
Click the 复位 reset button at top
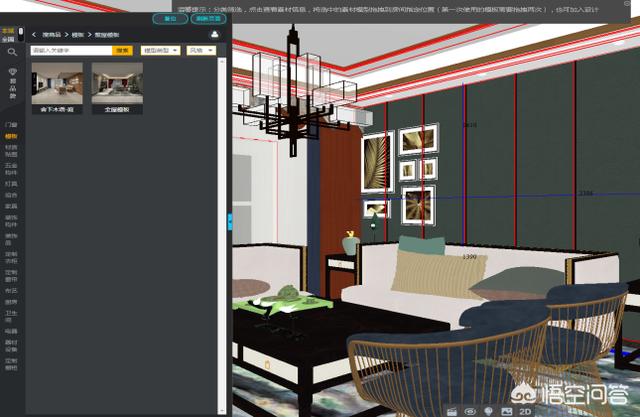click(170, 18)
